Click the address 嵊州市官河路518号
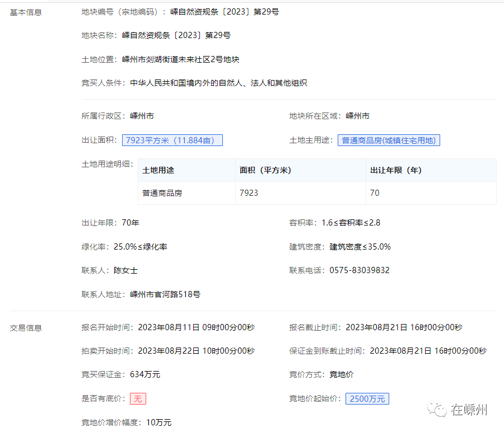Screen dimensions: 504x432 pyautogui.click(x=165, y=294)
